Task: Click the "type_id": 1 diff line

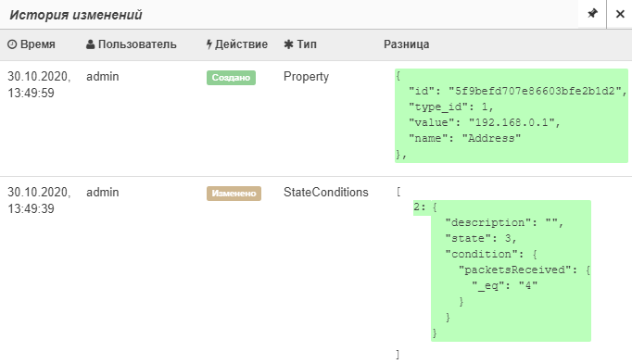Action: [451, 107]
